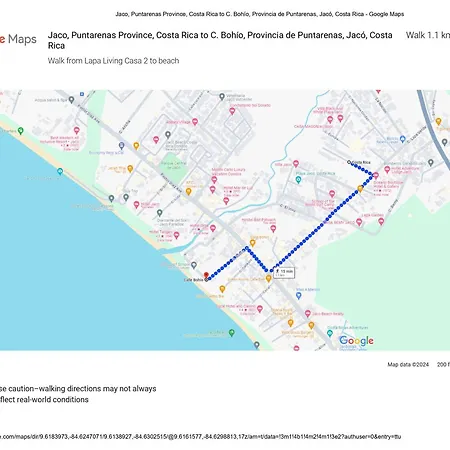Screen dimensions: 450x450
Task: Click the 'Walk 1.1 km' distance text
Action: pos(428,35)
